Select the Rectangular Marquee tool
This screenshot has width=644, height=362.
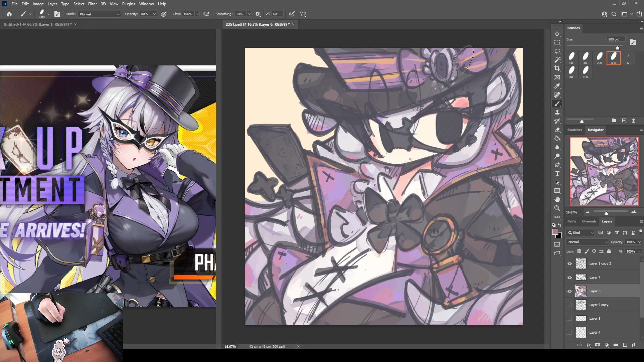tap(557, 43)
